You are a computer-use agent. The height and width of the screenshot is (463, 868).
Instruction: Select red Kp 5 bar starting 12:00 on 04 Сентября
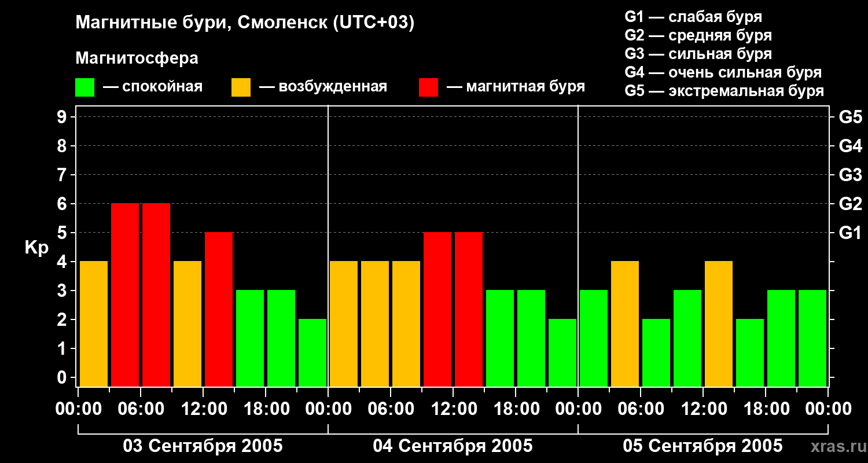469,309
